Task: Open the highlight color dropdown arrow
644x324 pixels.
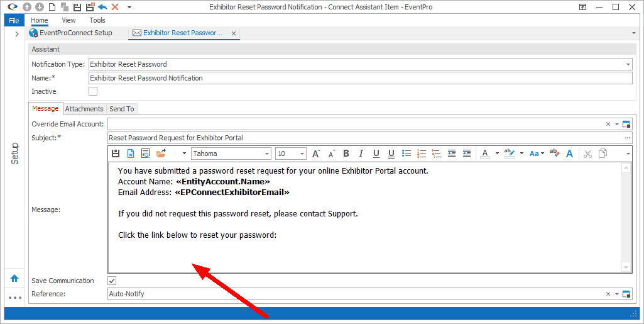Action: [521, 154]
